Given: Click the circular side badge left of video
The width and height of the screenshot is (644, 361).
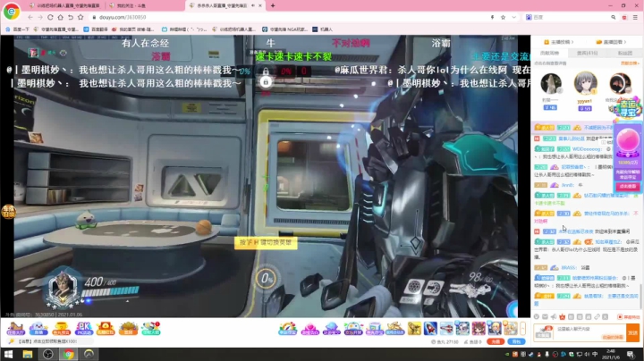Looking at the screenshot, I should click(8, 211).
